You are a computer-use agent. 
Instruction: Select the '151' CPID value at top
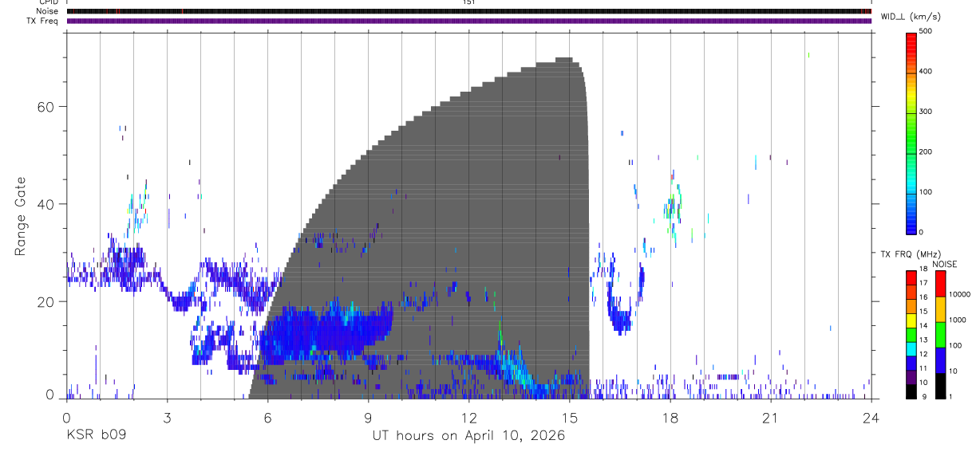click(x=469, y=2)
